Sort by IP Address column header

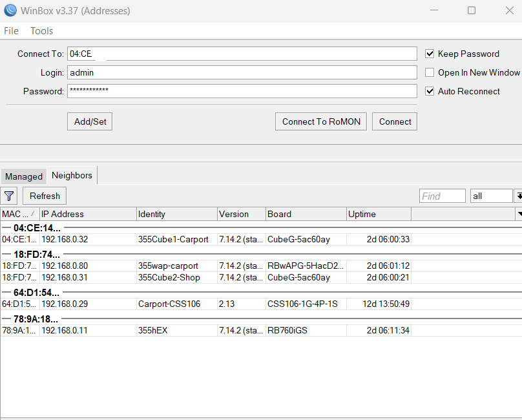pos(89,214)
